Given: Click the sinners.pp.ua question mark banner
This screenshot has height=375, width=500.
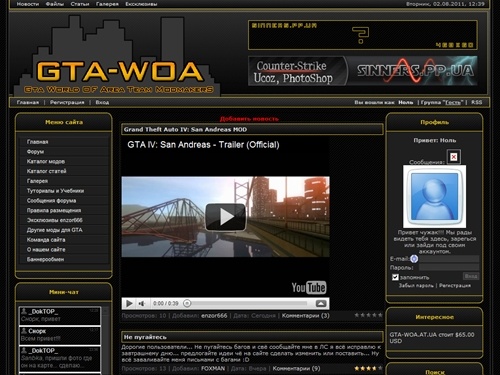Looking at the screenshot, I should coord(363,35).
